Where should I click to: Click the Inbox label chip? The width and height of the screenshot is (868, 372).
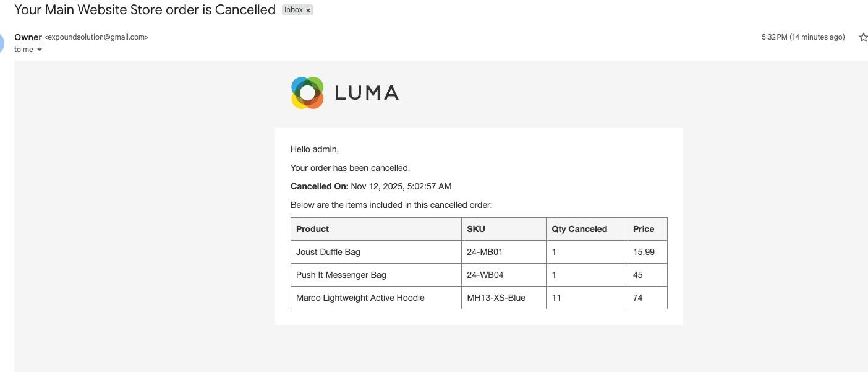(293, 10)
